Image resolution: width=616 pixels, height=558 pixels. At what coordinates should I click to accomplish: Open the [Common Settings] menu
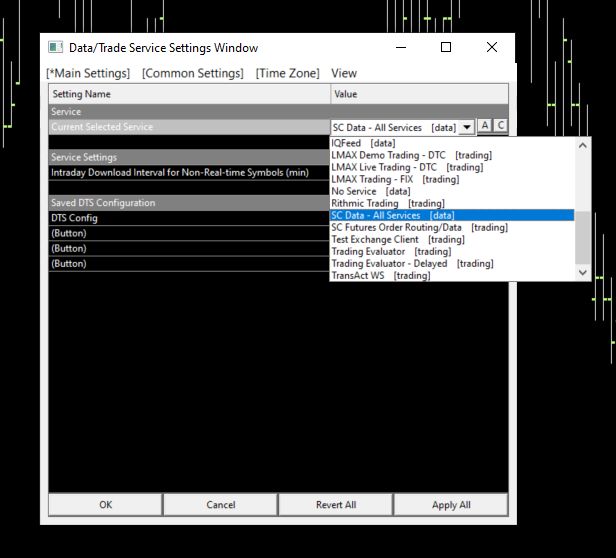(x=192, y=73)
